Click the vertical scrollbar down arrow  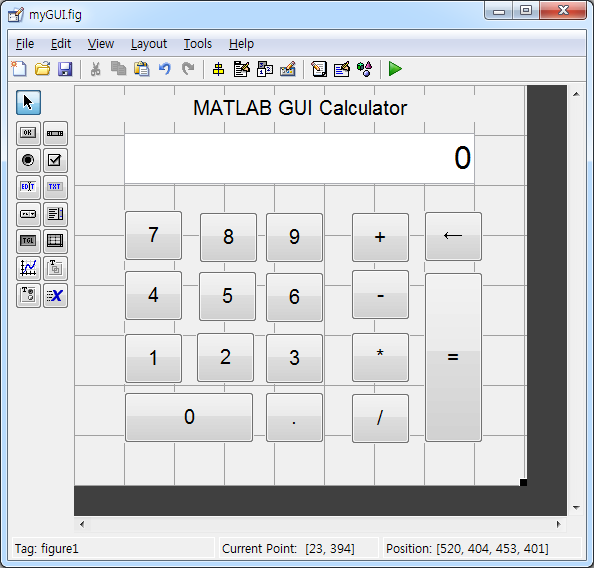click(577, 508)
